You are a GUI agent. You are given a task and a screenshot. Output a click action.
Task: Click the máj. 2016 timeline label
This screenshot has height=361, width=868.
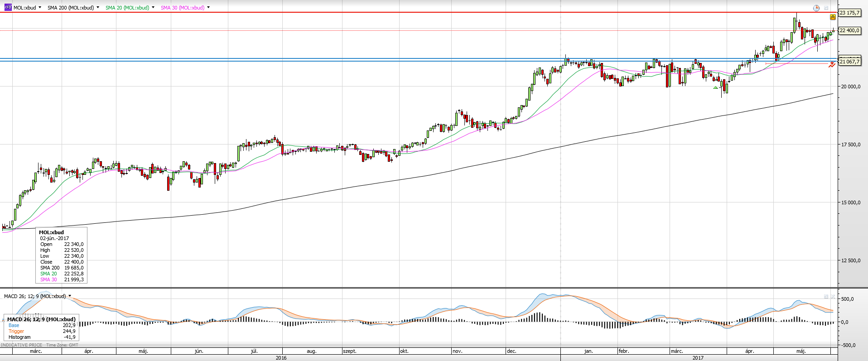pos(143,351)
